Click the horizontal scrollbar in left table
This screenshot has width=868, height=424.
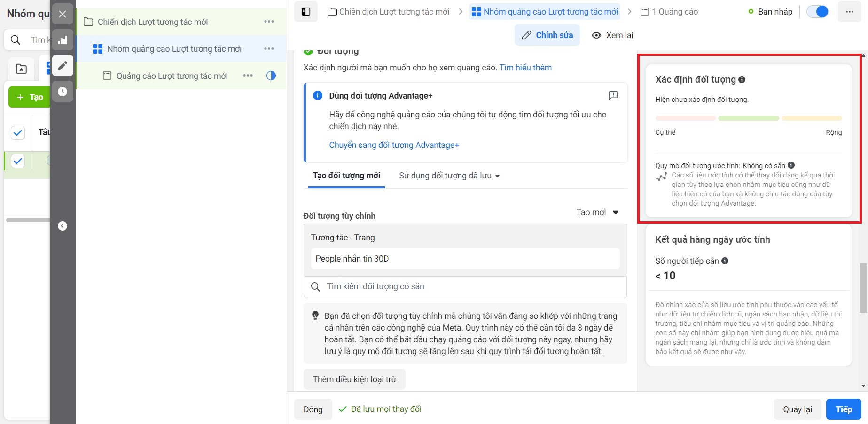click(x=27, y=220)
